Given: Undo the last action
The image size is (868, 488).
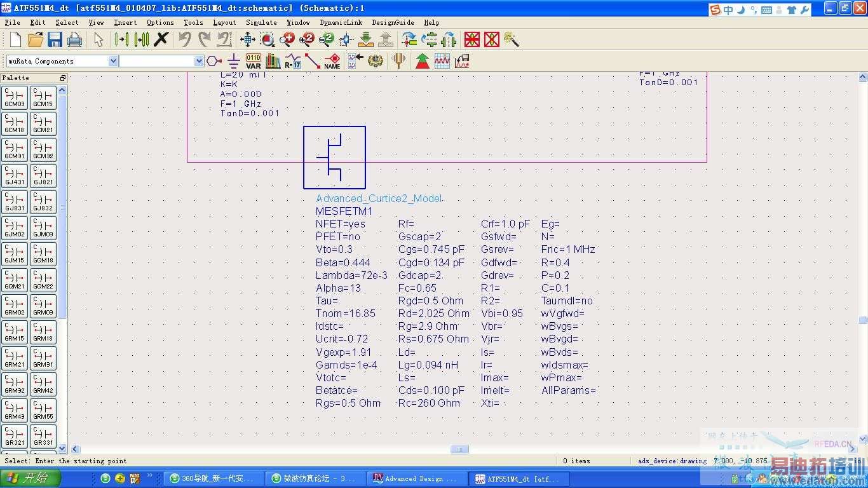Looking at the screenshot, I should pos(184,39).
